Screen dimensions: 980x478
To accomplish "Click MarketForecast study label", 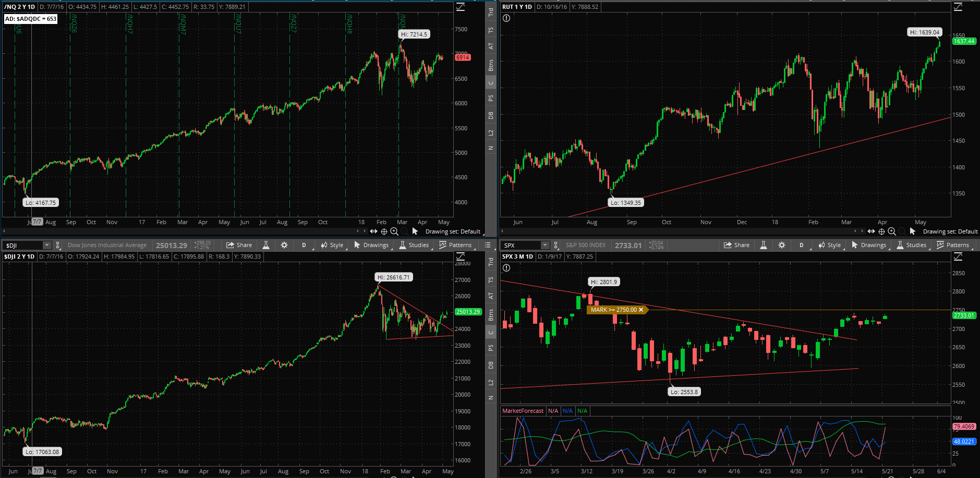I will [x=523, y=411].
